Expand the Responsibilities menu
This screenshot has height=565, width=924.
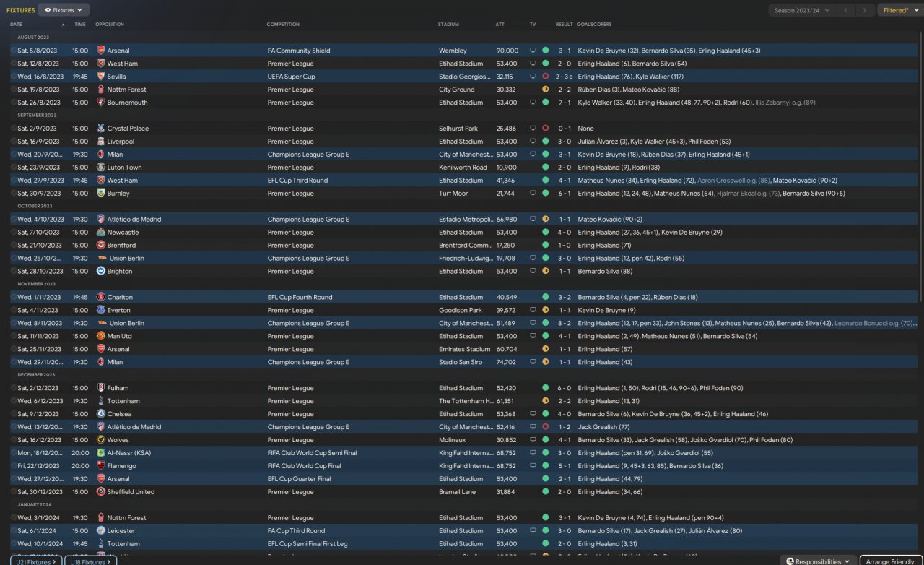point(819,561)
